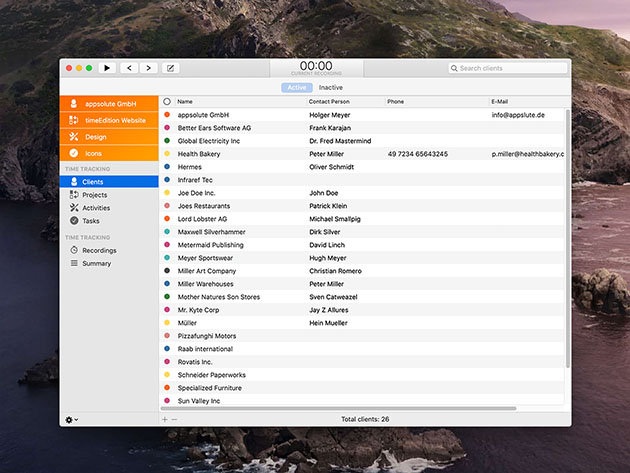
Task: Add a client with the plus button
Action: tap(164, 420)
